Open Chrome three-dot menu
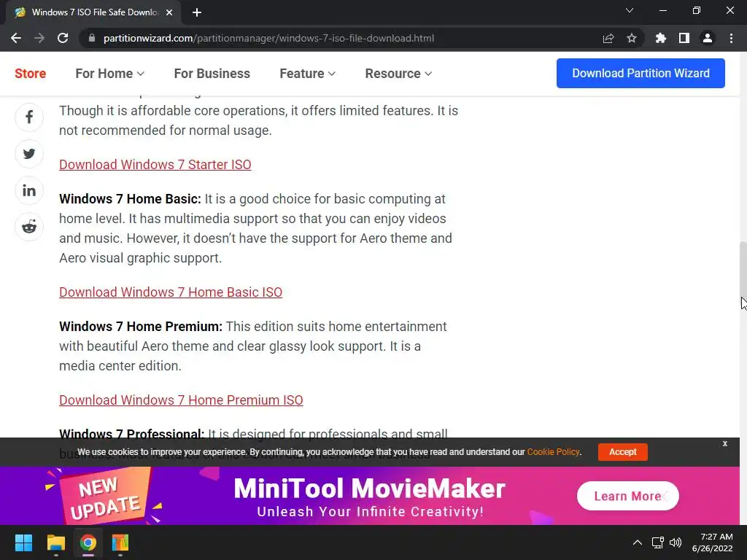Viewport: 747px width, 560px height. 731,38
